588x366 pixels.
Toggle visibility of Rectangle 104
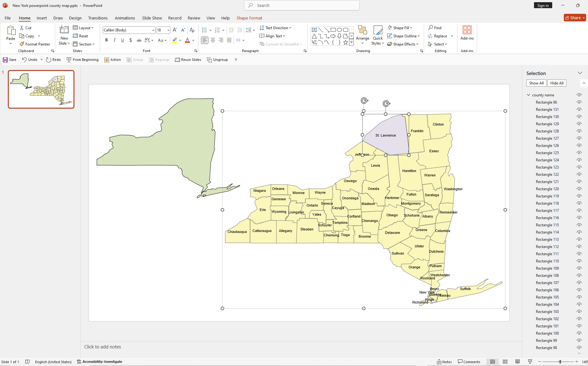[579, 304]
